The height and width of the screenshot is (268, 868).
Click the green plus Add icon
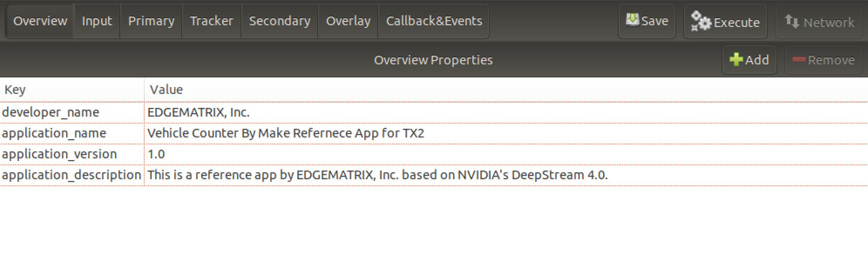coord(736,60)
